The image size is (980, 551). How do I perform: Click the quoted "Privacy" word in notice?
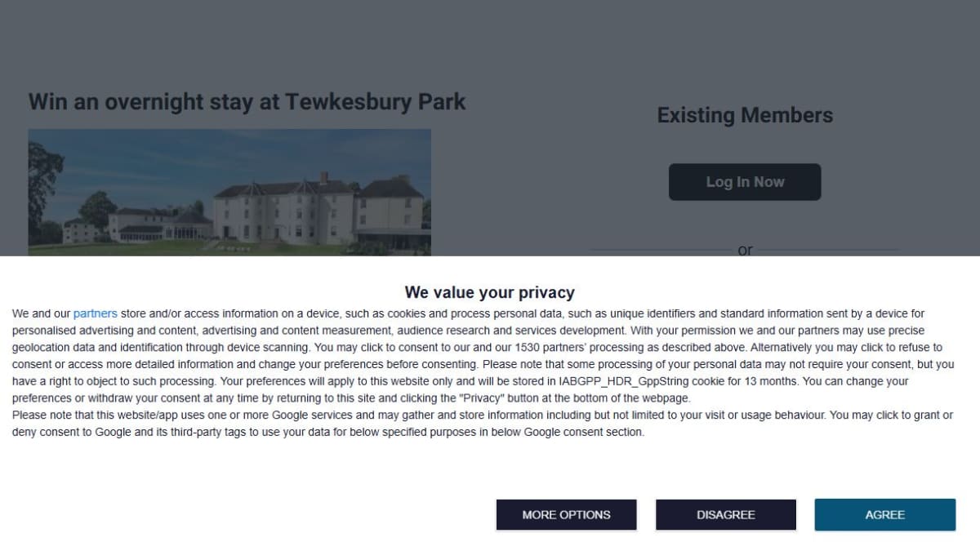pos(485,398)
